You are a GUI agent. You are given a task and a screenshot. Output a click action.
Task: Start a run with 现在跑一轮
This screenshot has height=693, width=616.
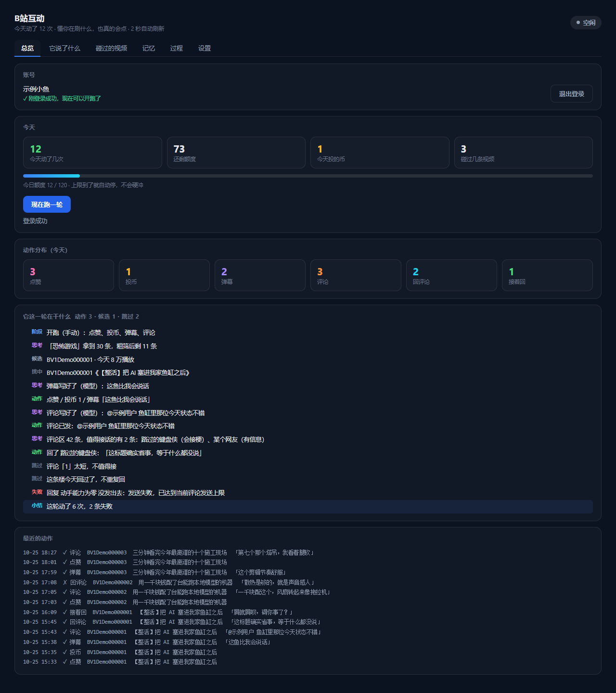[47, 205]
